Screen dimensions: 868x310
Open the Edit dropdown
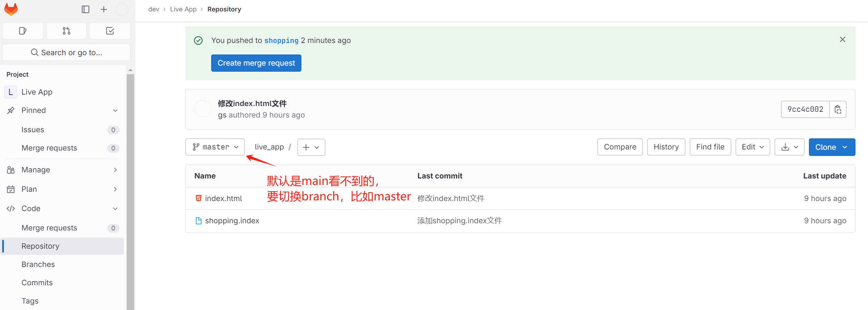pos(753,147)
